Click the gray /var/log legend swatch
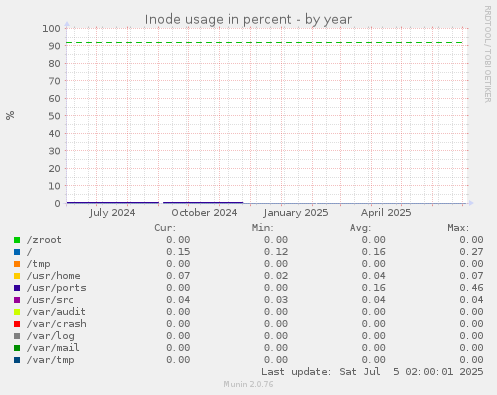497x395 pixels. [x=17, y=336]
